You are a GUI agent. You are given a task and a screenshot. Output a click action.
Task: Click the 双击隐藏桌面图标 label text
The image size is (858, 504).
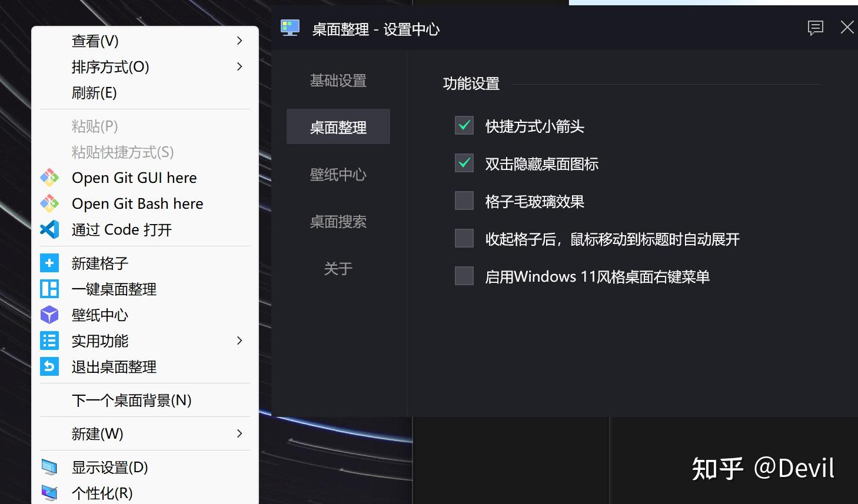541,163
